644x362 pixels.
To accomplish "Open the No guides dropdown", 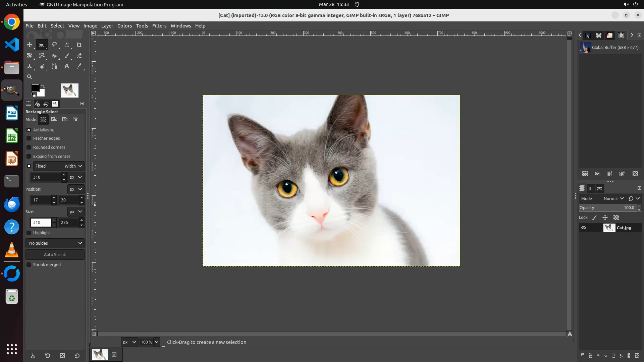I will [55, 243].
